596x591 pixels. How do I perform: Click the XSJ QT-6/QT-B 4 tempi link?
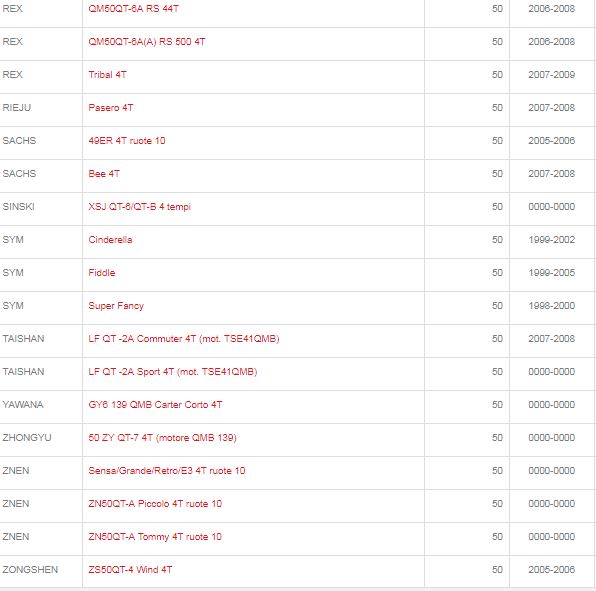coord(139,207)
